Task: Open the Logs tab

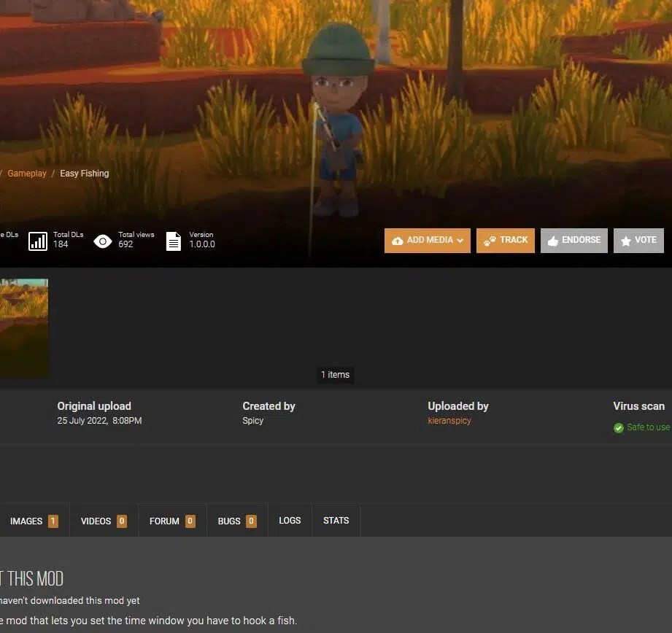Action: pyautogui.click(x=290, y=521)
